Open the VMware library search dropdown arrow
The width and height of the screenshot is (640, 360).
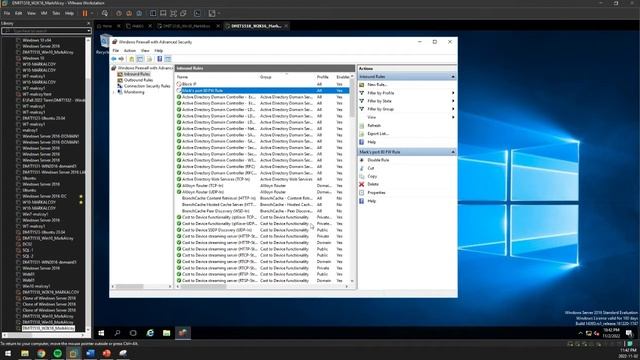(89, 31)
